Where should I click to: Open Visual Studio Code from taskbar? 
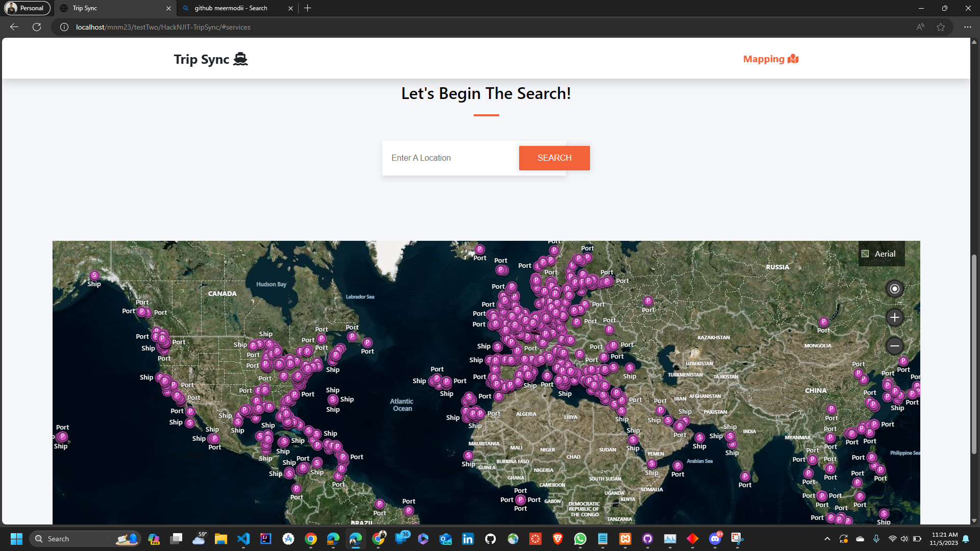pos(243,539)
